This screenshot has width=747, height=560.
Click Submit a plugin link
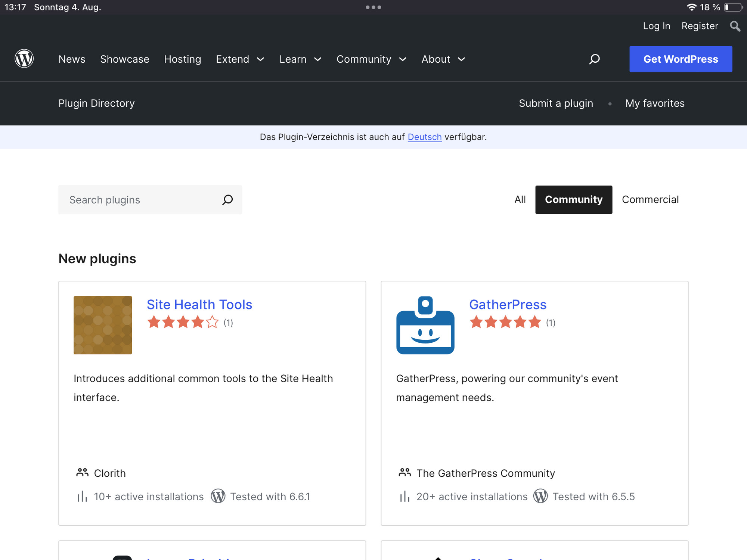(556, 103)
